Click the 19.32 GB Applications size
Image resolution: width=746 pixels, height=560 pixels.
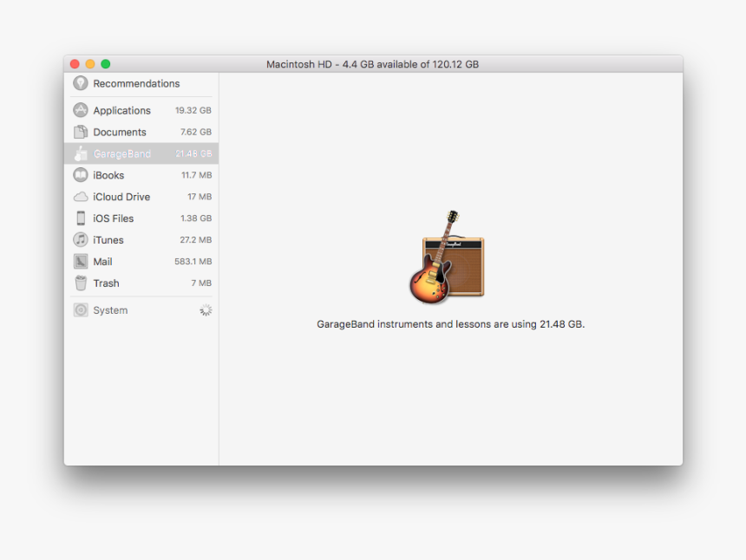tap(193, 110)
